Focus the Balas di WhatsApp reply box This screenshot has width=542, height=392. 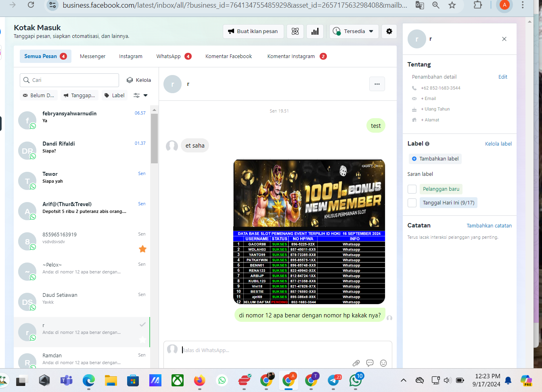pos(278,350)
